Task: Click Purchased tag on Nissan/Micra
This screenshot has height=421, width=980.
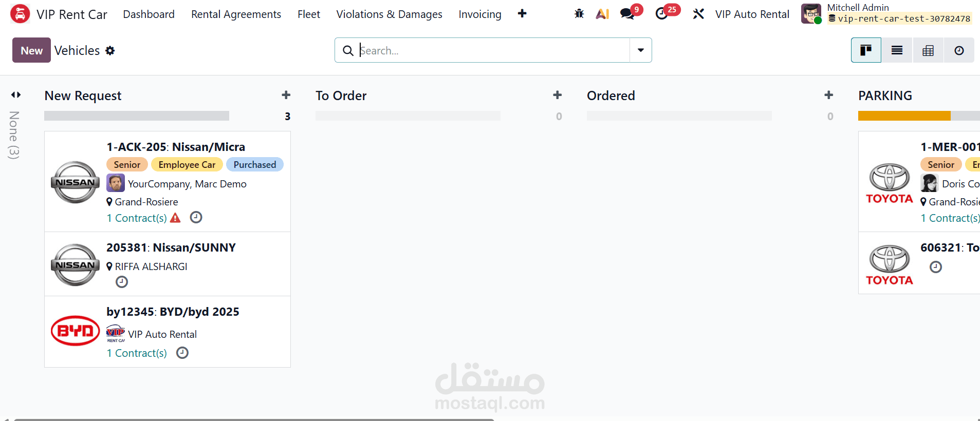Action: tap(255, 164)
